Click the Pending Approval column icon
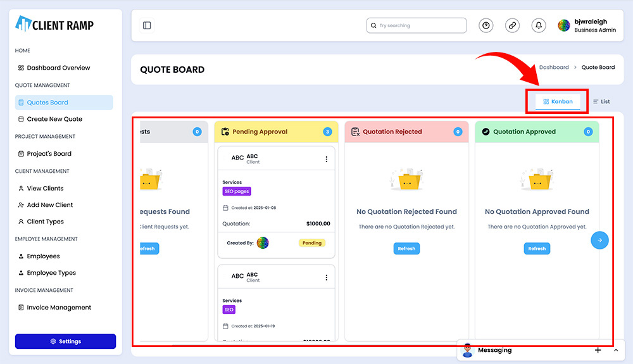 [x=225, y=132]
